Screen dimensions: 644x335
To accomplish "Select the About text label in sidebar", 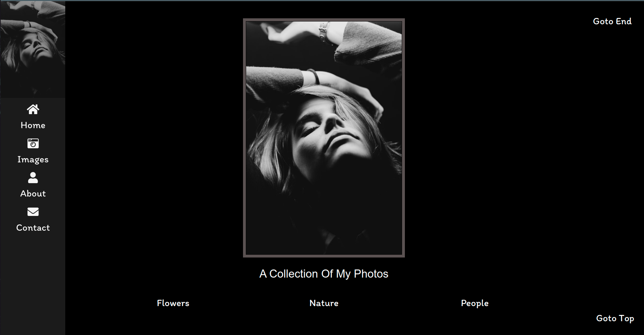I will 33,194.
